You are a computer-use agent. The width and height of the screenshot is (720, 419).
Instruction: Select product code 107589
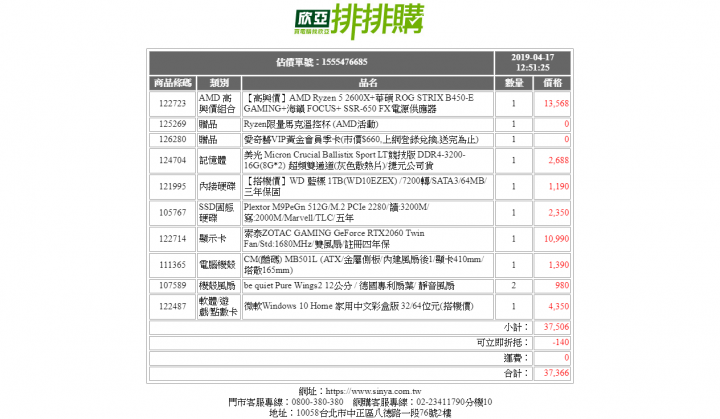click(x=173, y=286)
